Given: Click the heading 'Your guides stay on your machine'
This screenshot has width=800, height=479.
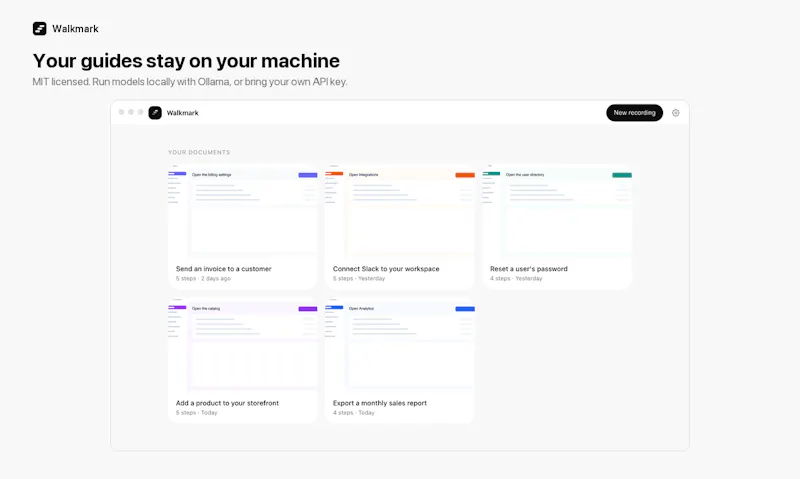Looking at the screenshot, I should (186, 61).
